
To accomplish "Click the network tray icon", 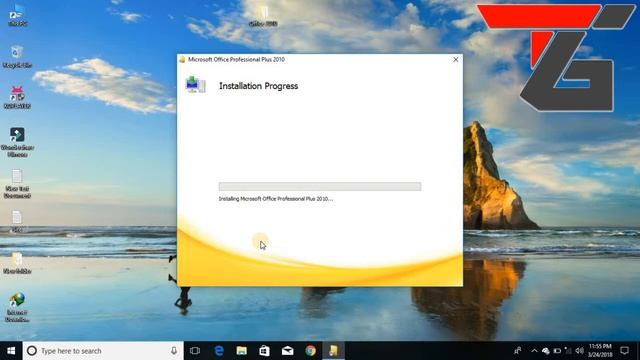I will click(568, 351).
